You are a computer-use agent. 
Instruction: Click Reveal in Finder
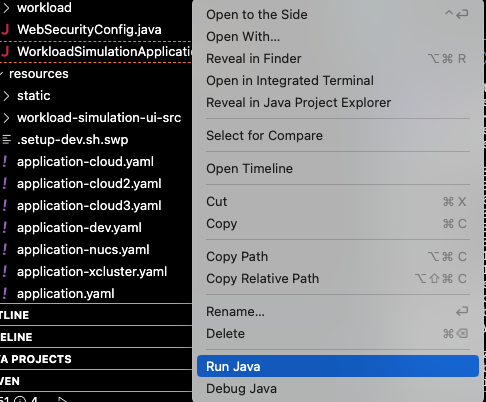pyautogui.click(x=338, y=59)
